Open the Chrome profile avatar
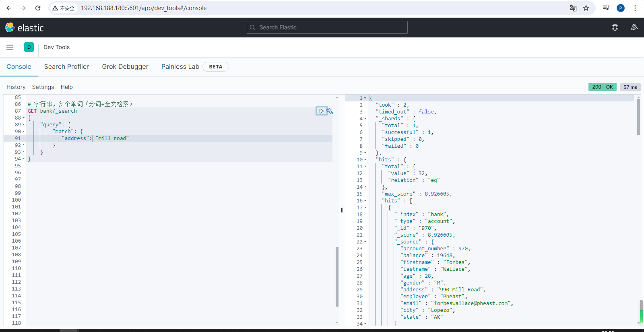 pos(621,8)
